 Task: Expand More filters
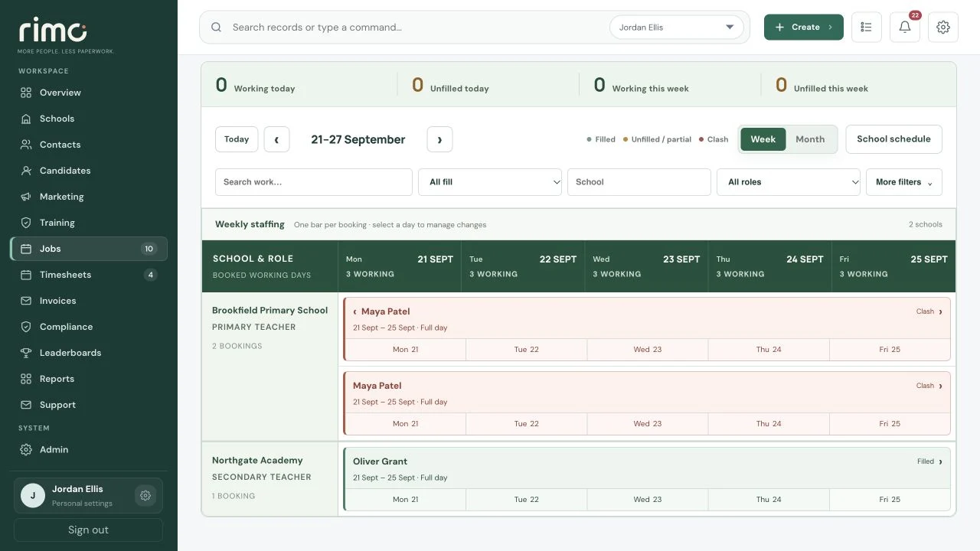[904, 182]
